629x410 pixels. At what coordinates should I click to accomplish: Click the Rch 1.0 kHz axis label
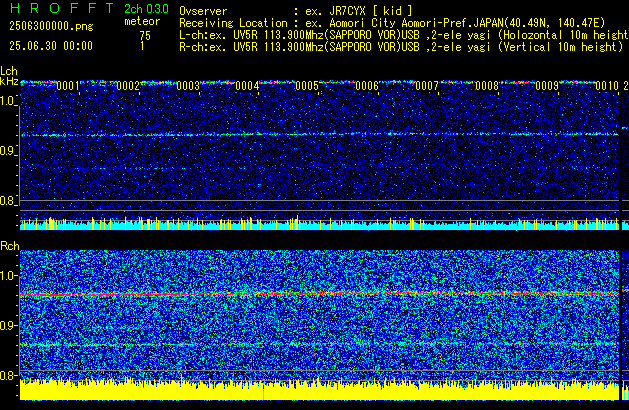pyautogui.click(x=8, y=276)
